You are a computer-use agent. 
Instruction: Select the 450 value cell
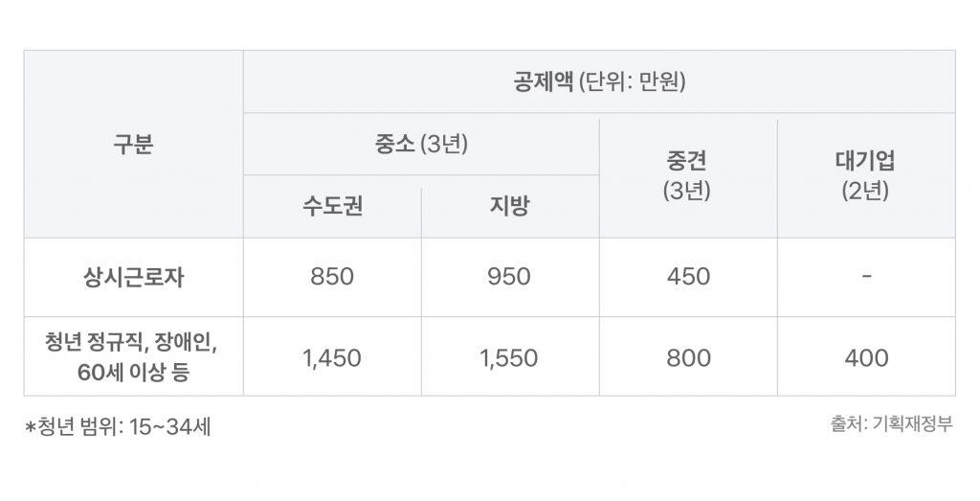coord(688,278)
